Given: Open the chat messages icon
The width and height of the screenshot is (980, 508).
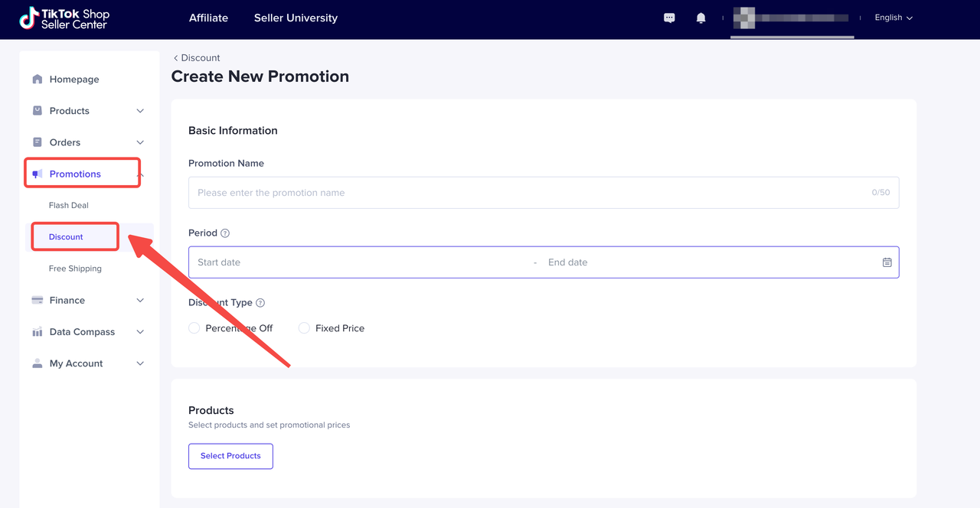Looking at the screenshot, I should pyautogui.click(x=669, y=18).
